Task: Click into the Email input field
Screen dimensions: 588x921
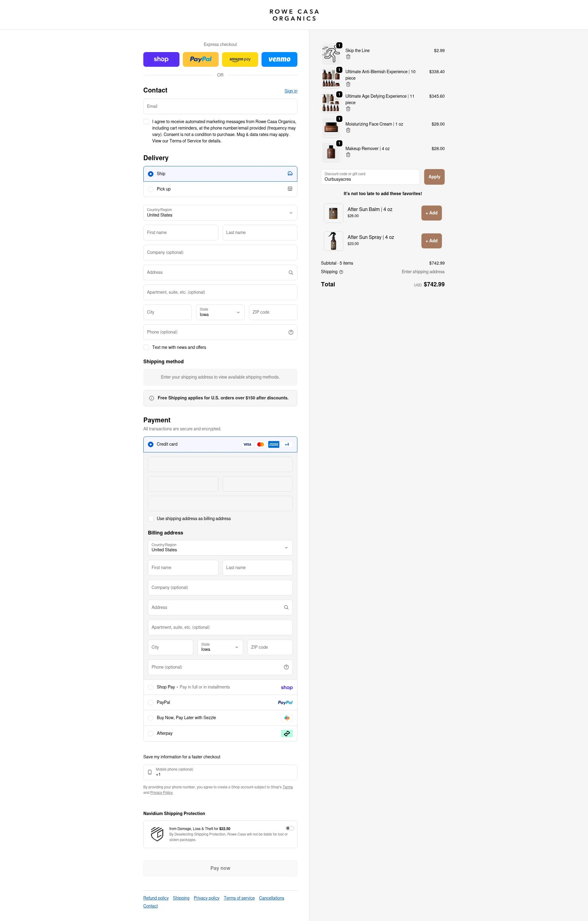Action: (220, 106)
